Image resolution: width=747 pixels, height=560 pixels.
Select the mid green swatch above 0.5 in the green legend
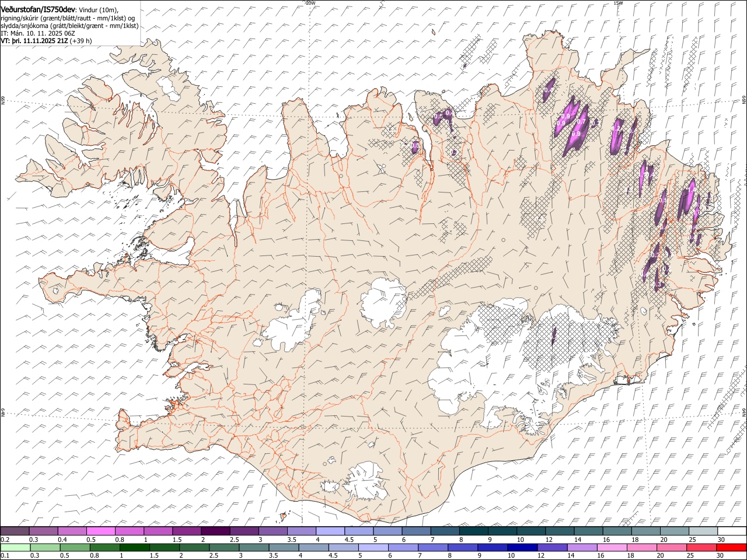75,547
